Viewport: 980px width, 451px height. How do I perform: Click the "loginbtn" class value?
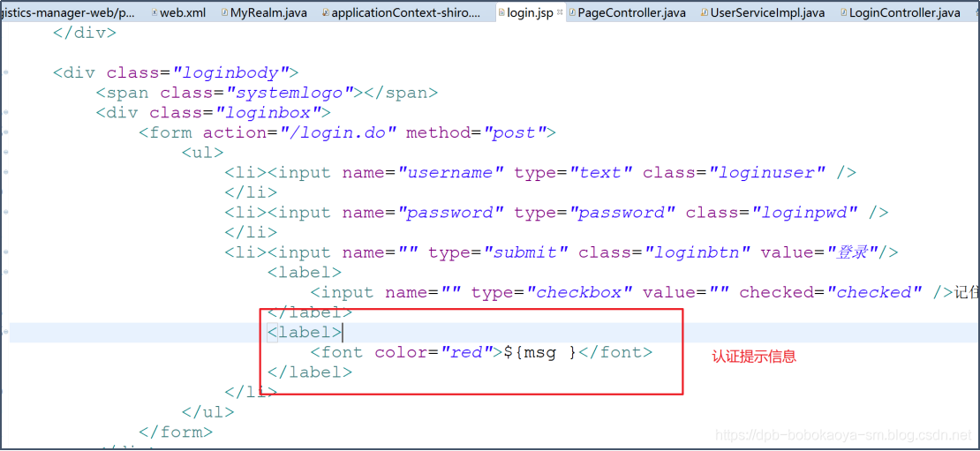pos(697,253)
